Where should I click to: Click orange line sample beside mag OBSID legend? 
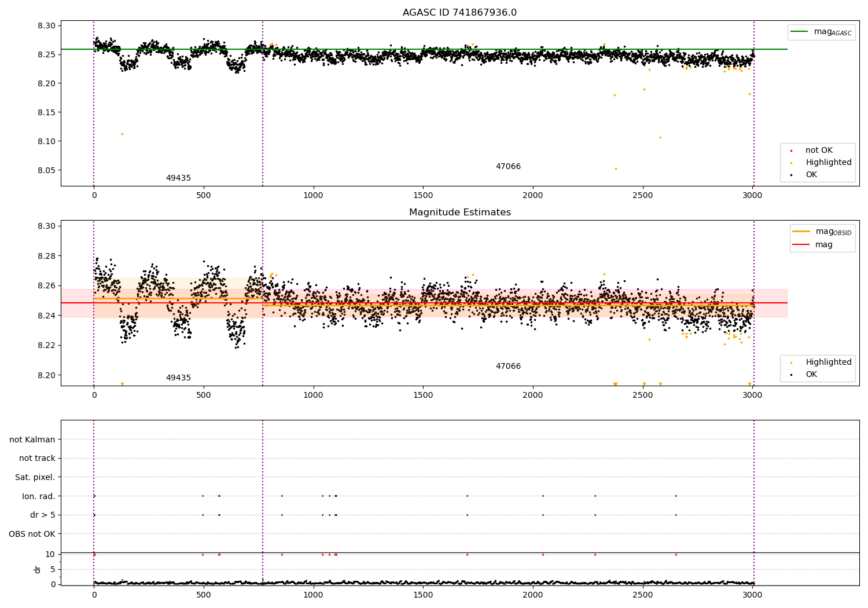[x=801, y=232]
